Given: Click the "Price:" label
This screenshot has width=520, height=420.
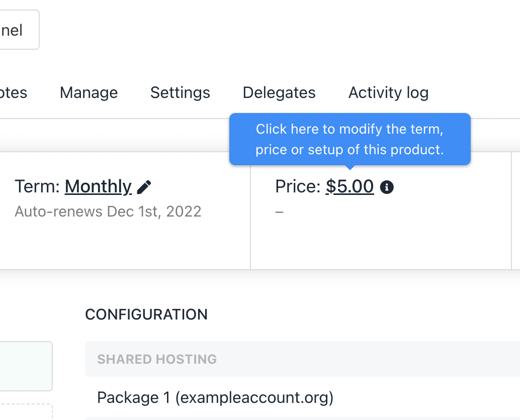Looking at the screenshot, I should [x=298, y=187].
